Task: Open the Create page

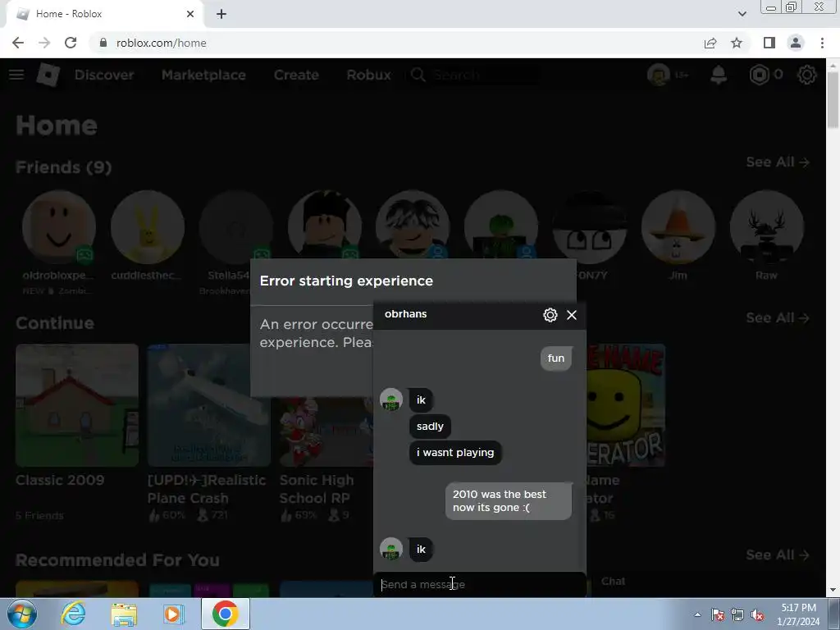Action: pyautogui.click(x=296, y=75)
